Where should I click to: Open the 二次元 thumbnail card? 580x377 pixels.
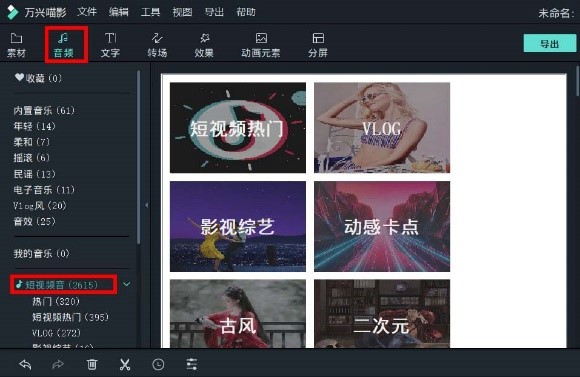pos(382,314)
